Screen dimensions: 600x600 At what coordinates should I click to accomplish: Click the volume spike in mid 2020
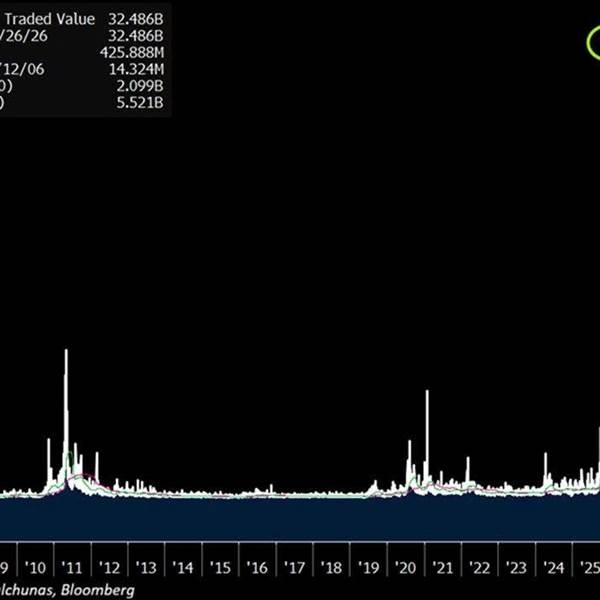[x=409, y=461]
